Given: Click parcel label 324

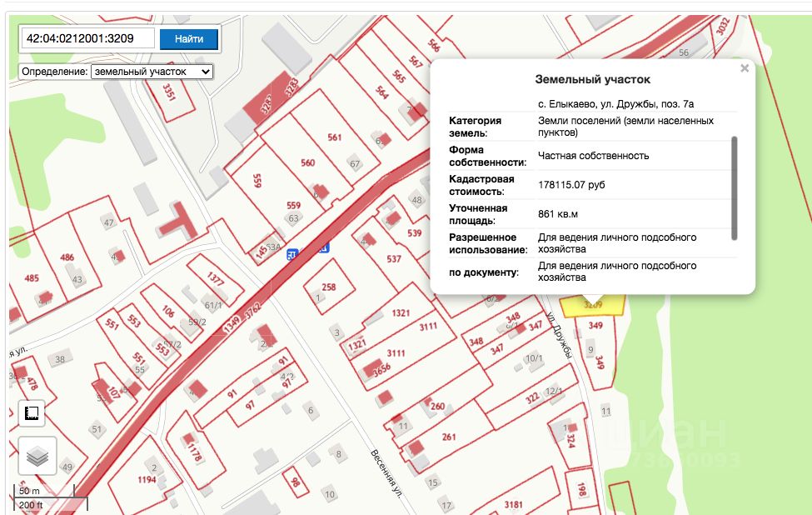Looking at the screenshot, I should coord(570,440).
